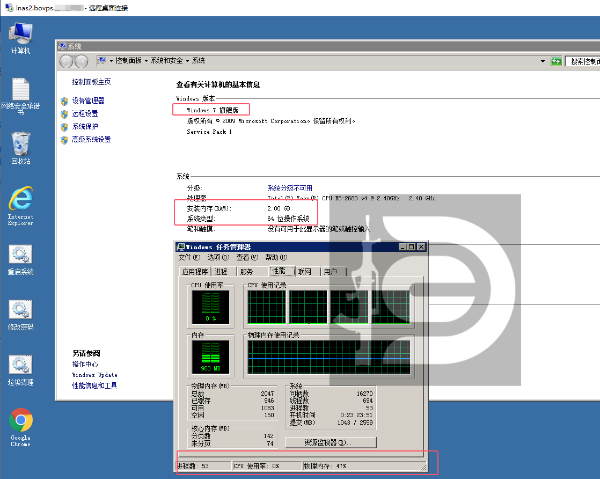Open the 设备管理器 link
The width and height of the screenshot is (600, 479).
88,101
